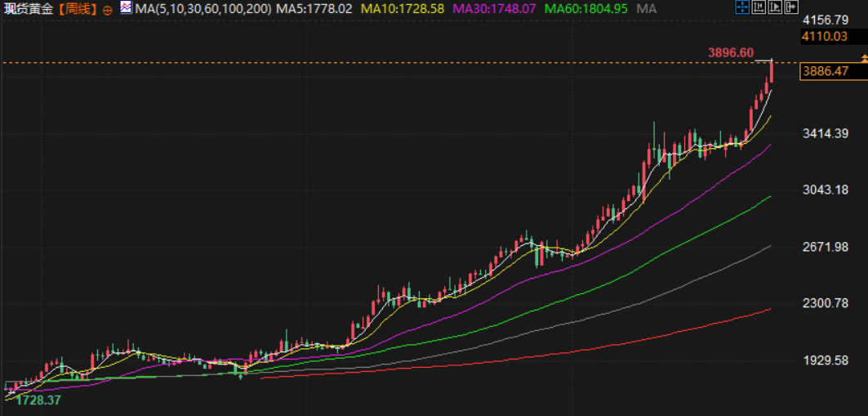Click the 现货黄金 instrument title
The image size is (868, 416).
click(30, 9)
